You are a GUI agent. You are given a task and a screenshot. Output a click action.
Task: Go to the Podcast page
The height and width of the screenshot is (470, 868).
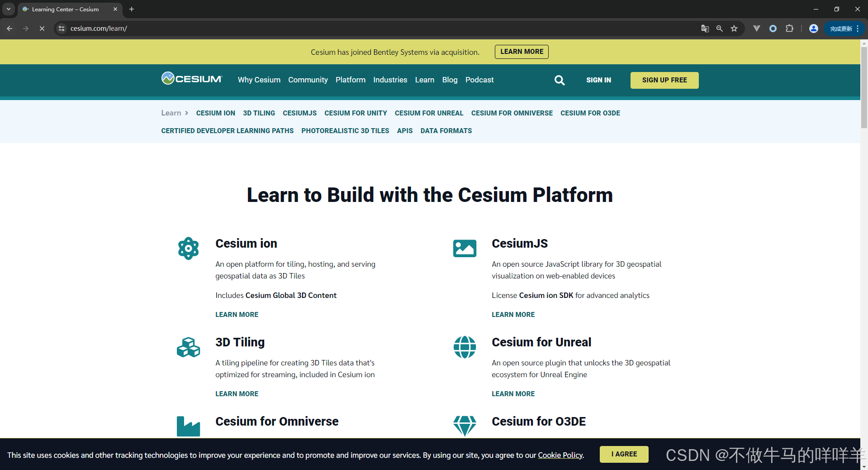coord(479,80)
